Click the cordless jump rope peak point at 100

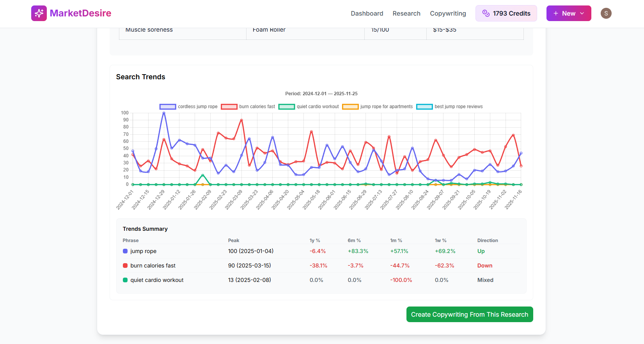click(164, 113)
